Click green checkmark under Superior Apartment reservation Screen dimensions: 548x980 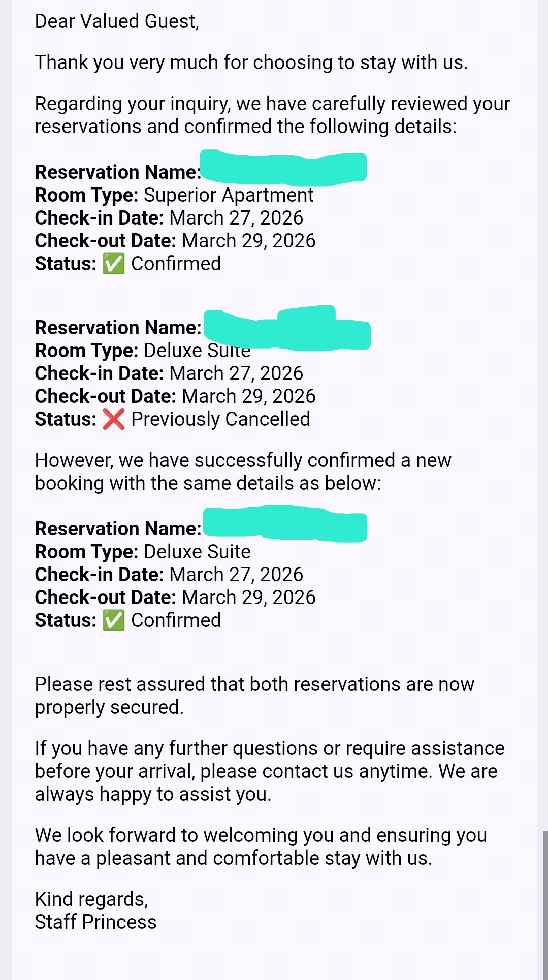click(114, 264)
